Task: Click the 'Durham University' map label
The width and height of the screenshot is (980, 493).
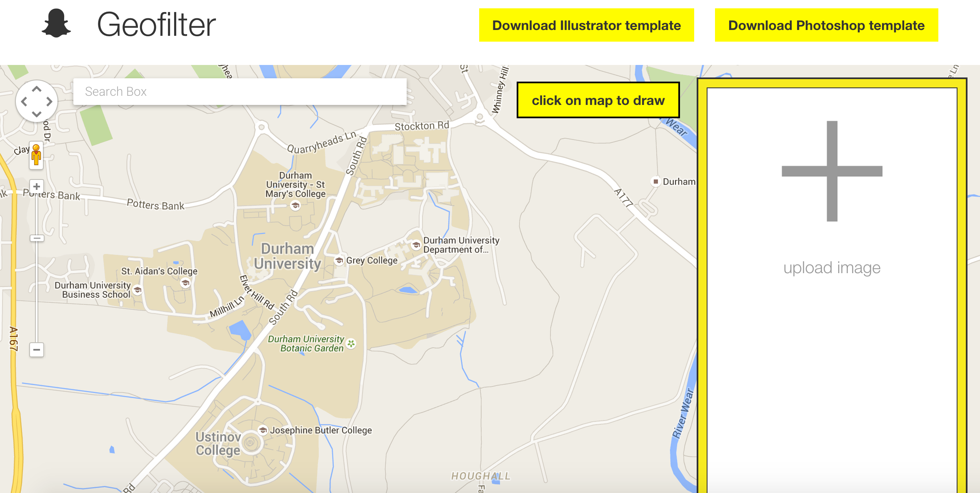Action: (287, 256)
